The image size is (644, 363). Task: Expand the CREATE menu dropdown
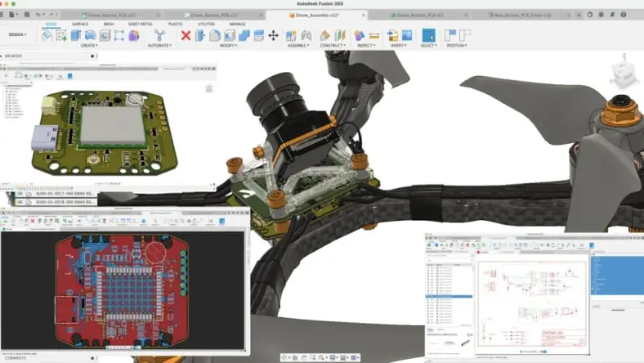coord(89,45)
